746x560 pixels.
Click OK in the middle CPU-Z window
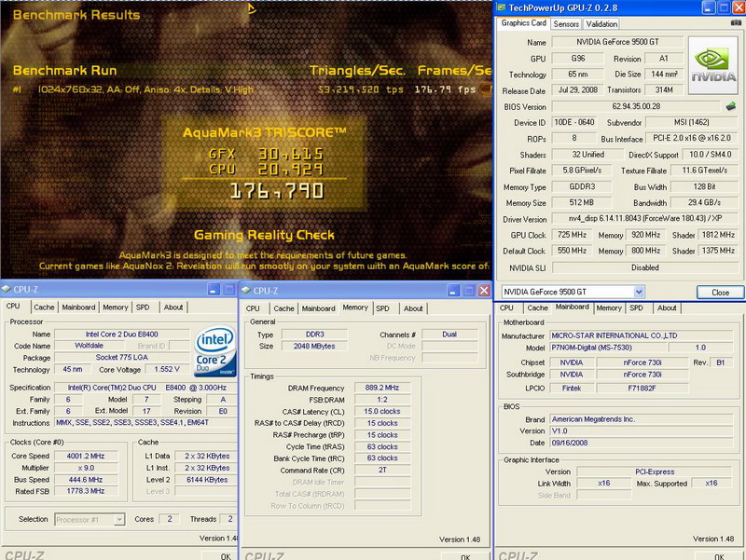tap(465, 556)
